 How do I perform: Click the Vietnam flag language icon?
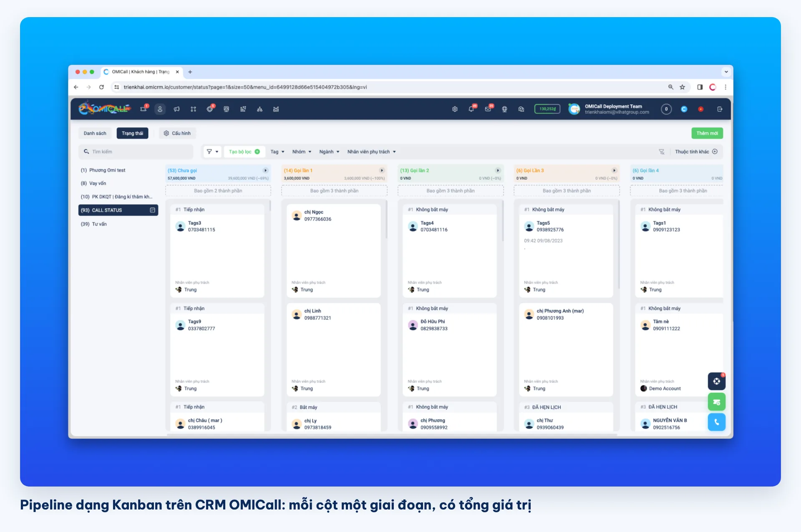[x=701, y=109]
